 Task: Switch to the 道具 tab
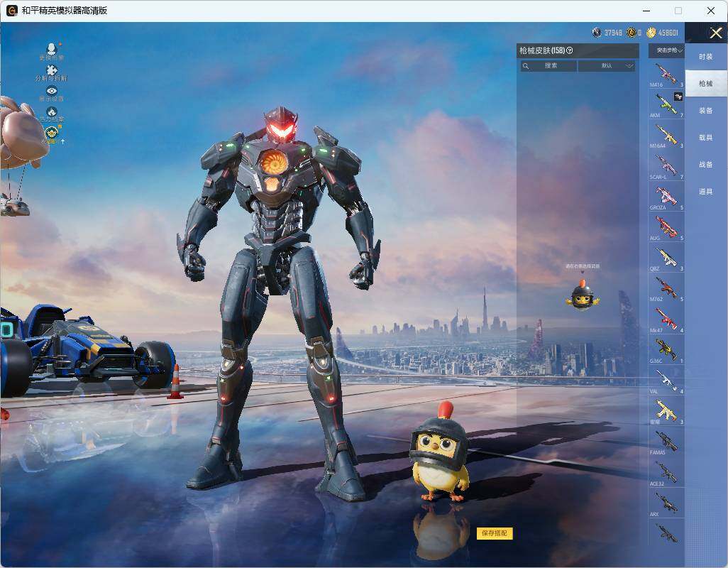(706, 192)
